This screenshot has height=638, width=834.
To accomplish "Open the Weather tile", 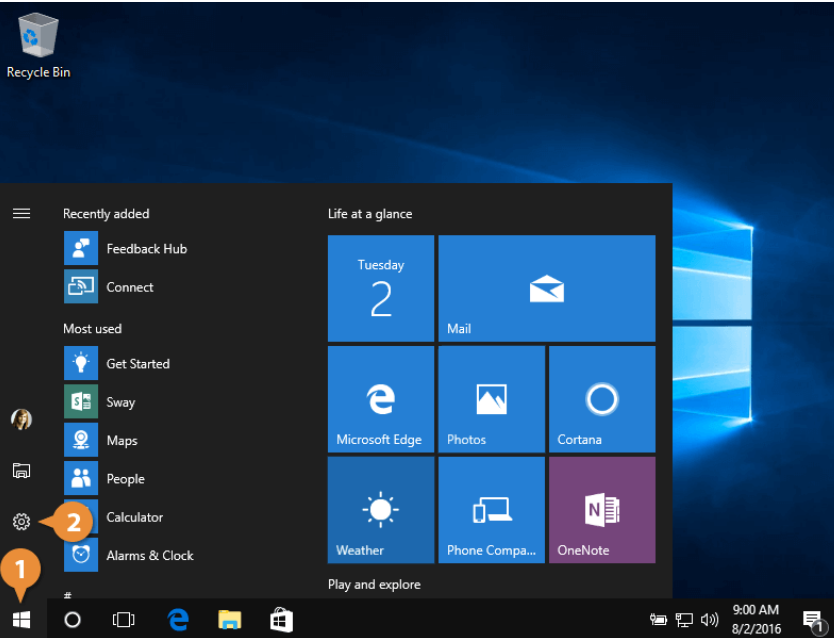I will click(380, 509).
